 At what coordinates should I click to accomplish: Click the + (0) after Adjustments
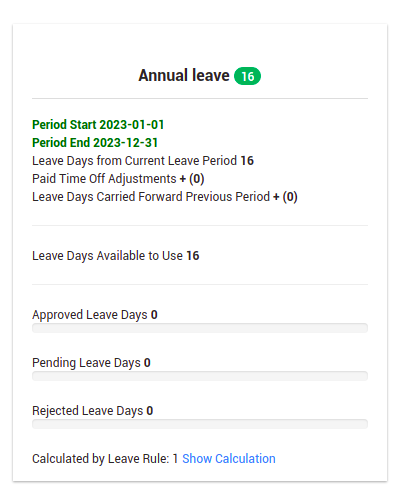pyautogui.click(x=192, y=179)
